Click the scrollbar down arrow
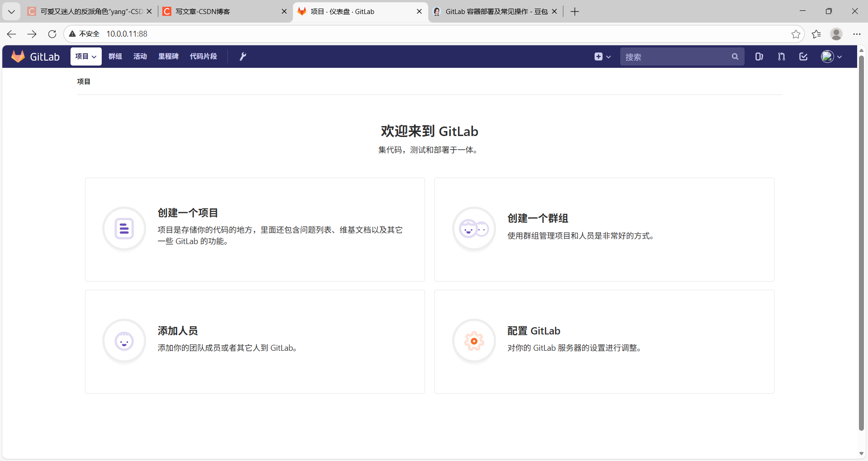 pos(861,453)
